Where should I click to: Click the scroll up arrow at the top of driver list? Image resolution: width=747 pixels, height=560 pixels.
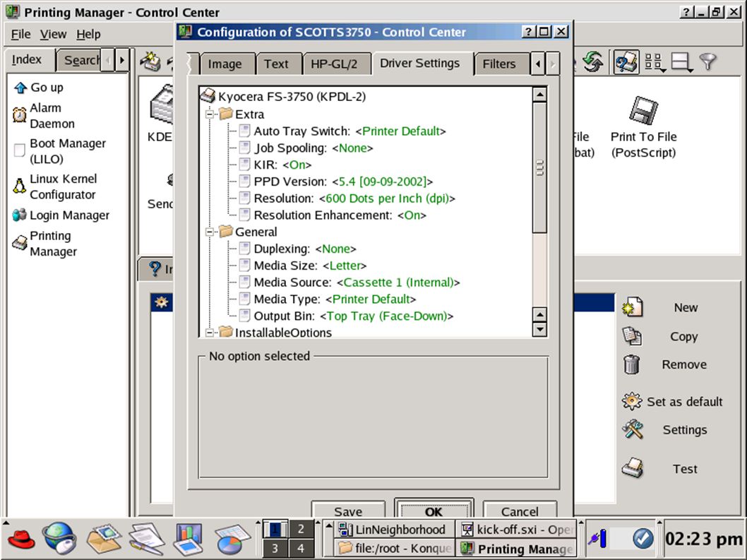[x=539, y=95]
